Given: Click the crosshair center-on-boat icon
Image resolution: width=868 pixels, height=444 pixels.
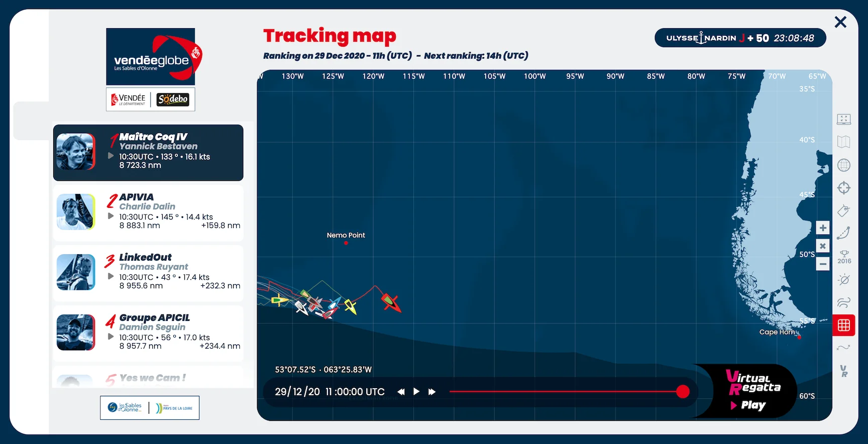Looking at the screenshot, I should [844, 188].
